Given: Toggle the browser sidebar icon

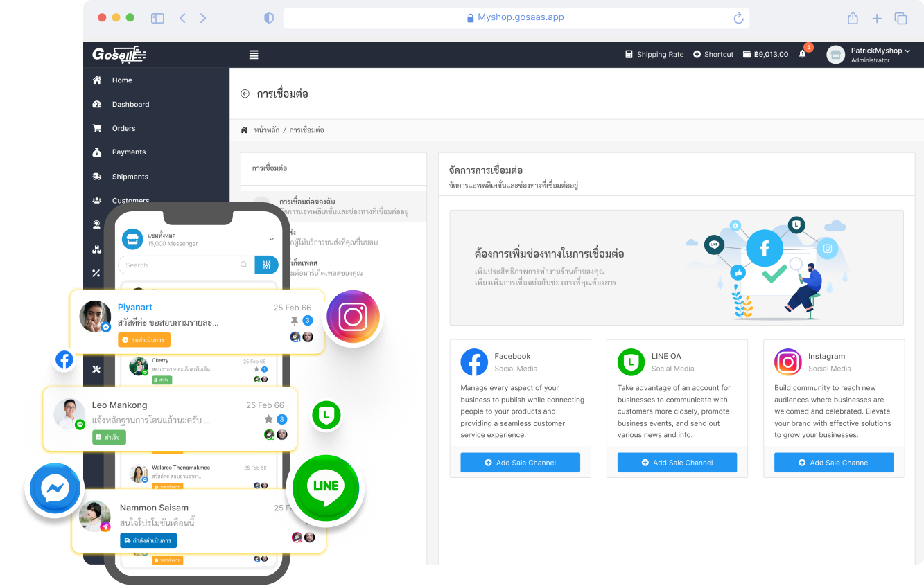Looking at the screenshot, I should 157,19.
